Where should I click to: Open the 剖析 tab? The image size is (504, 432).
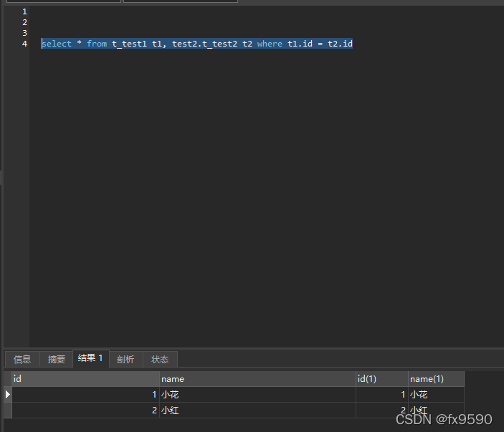click(x=125, y=359)
